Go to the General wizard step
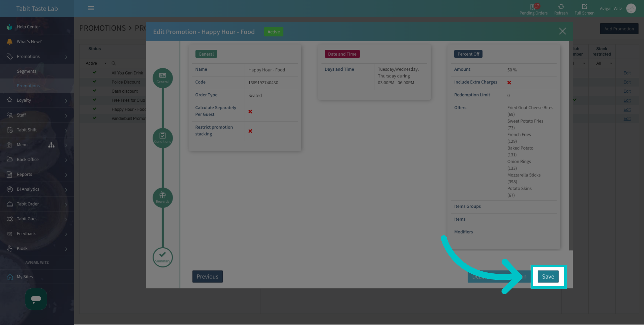 (x=163, y=78)
